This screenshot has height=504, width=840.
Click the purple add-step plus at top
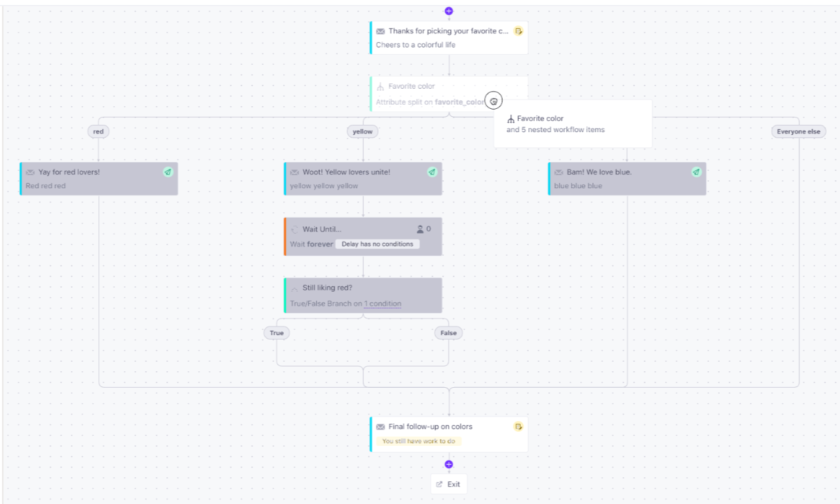click(x=449, y=11)
